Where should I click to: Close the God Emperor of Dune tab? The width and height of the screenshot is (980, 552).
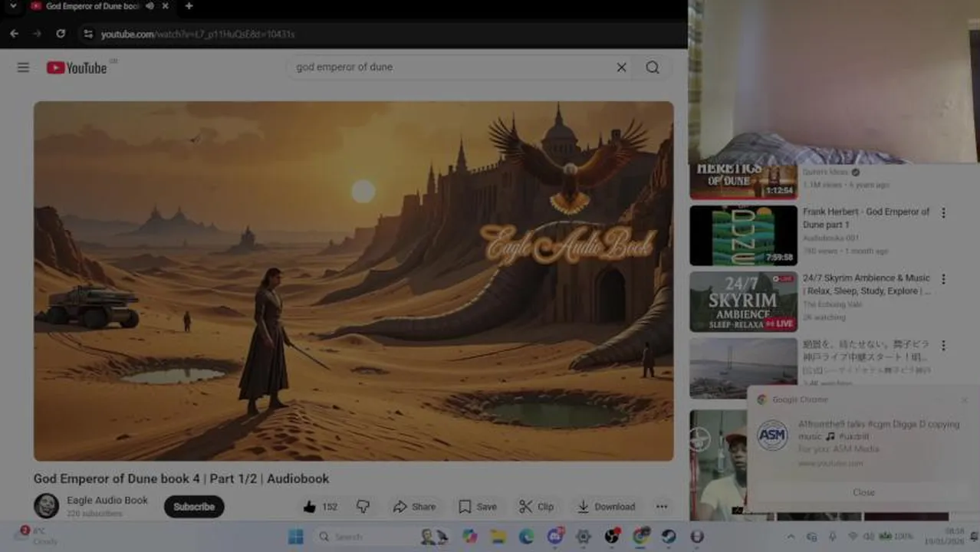pos(164,6)
